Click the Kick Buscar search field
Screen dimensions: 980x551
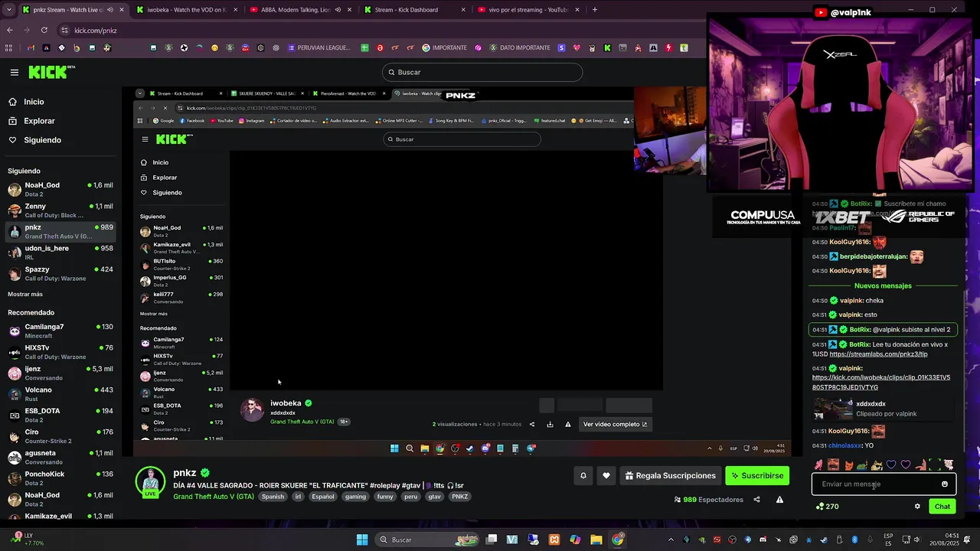point(482,72)
